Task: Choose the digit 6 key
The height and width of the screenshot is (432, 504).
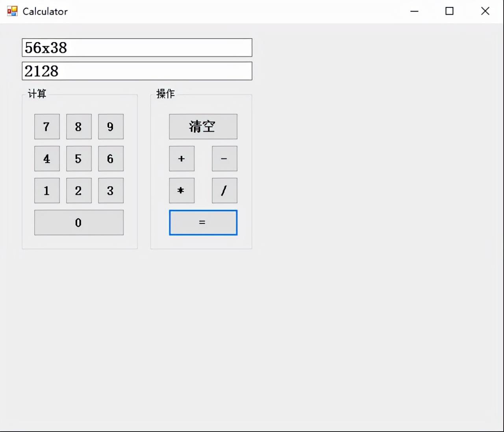Action: [111, 158]
